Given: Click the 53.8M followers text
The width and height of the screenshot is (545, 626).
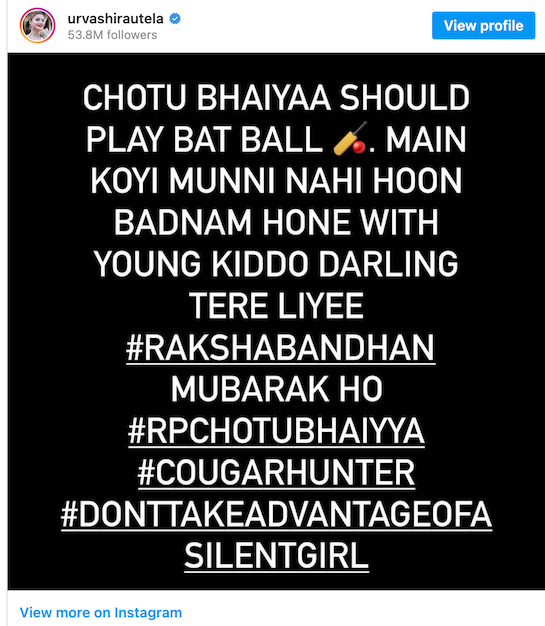Looking at the screenshot, I should 112,35.
